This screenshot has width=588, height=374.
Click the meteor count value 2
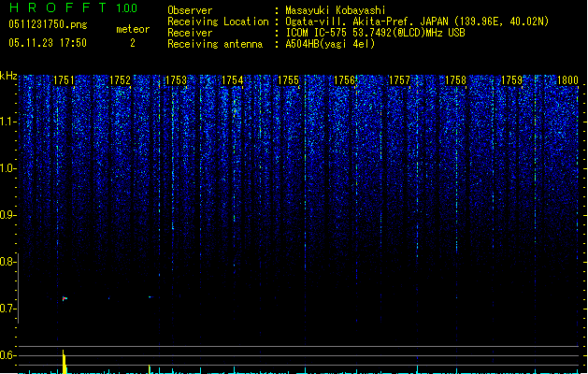coord(132,42)
